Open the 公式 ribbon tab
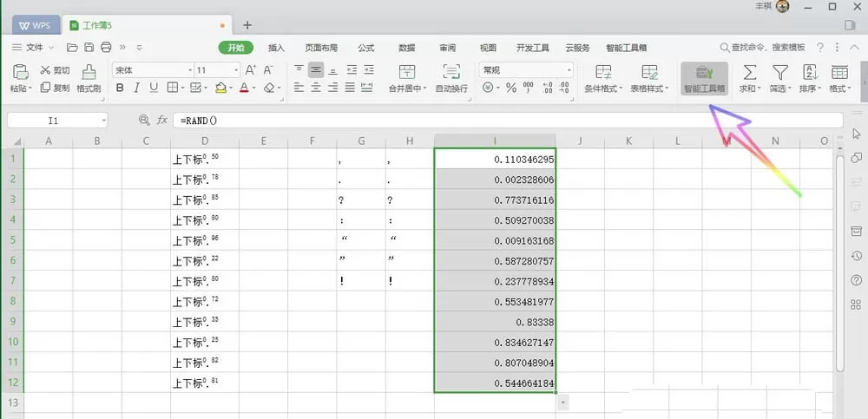868x419 pixels. 366,48
